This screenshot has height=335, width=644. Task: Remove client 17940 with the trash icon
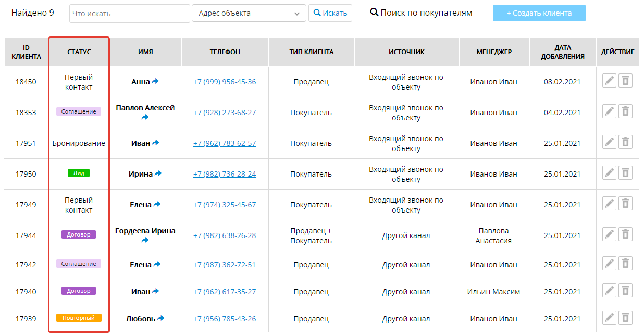pyautogui.click(x=625, y=291)
